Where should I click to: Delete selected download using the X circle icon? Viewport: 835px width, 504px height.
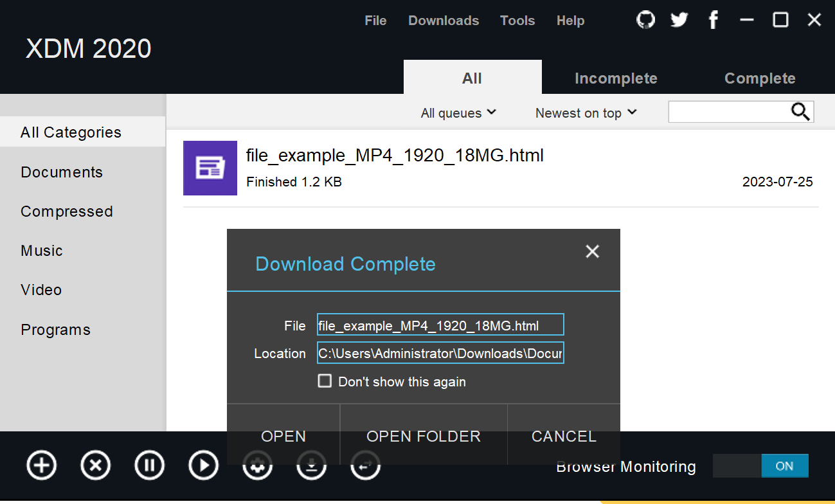coord(95,465)
